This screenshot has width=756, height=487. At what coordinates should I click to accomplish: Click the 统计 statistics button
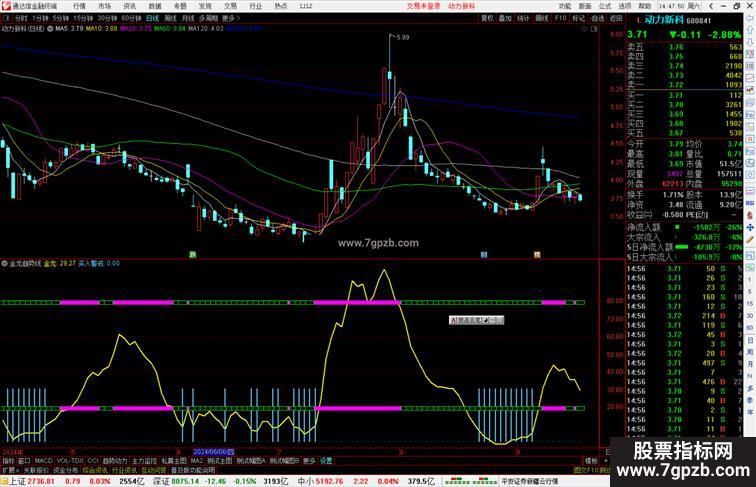click(x=523, y=18)
